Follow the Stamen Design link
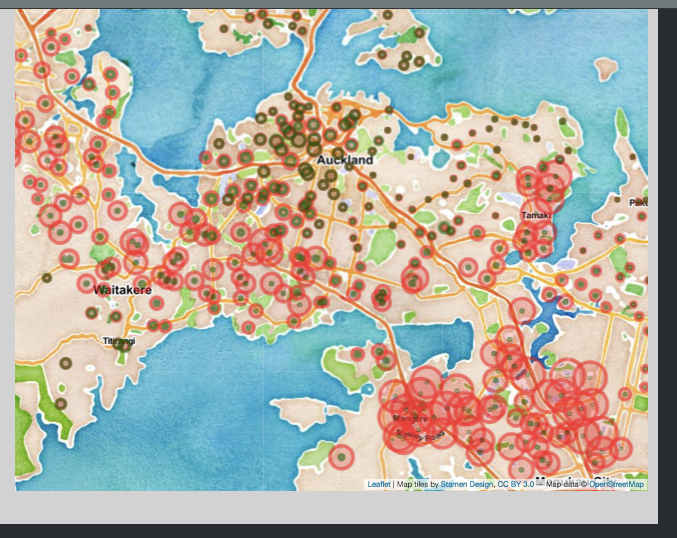Viewport: 677px width, 538px height. (x=467, y=484)
